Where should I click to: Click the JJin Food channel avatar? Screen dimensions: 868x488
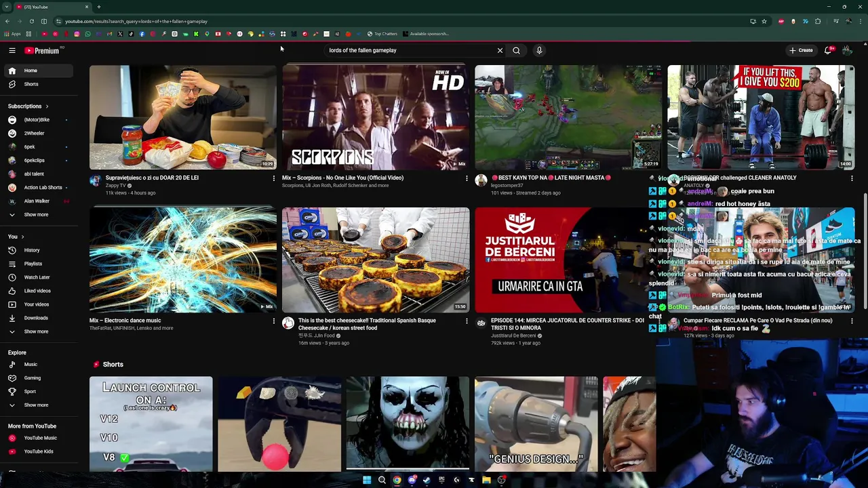point(288,323)
